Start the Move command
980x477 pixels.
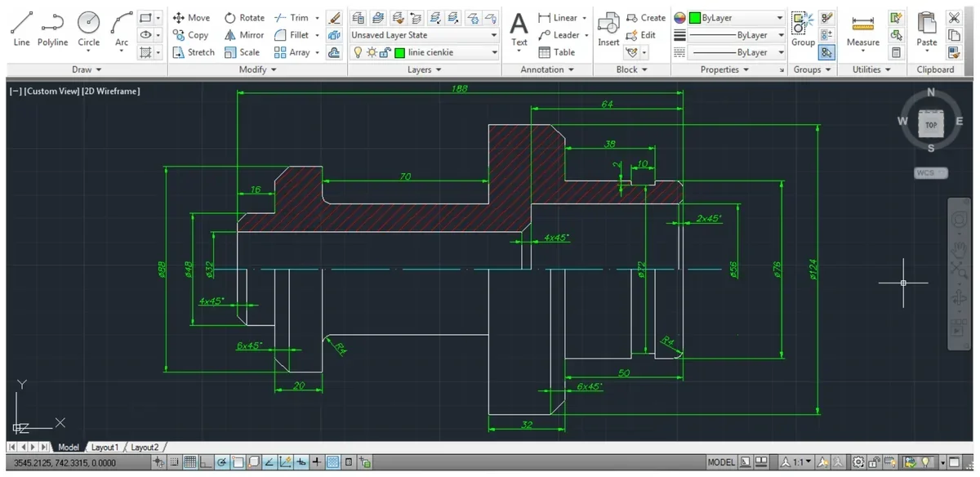[191, 18]
